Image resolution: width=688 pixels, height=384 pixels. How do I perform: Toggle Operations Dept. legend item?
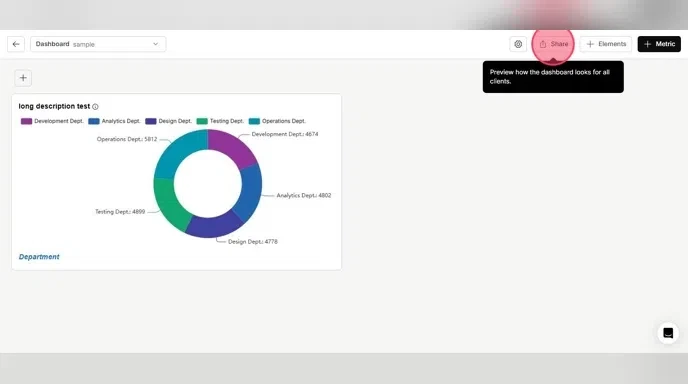pyautogui.click(x=277, y=121)
